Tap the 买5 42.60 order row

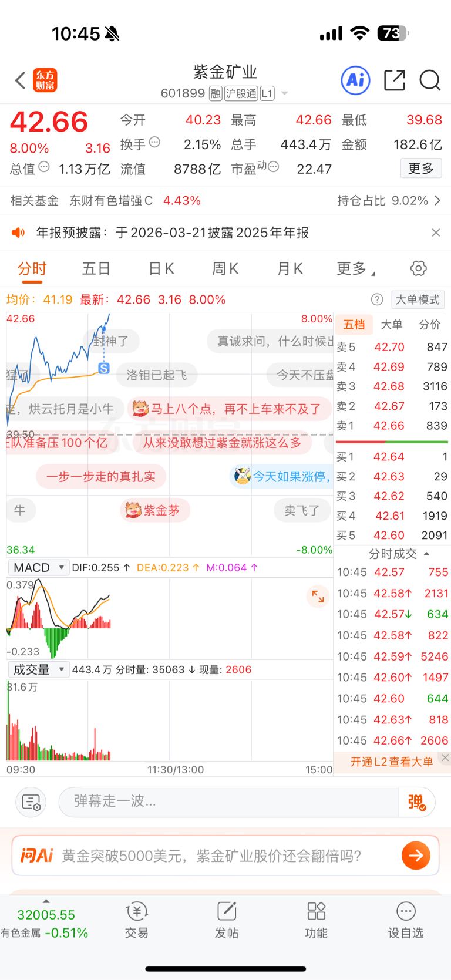392,536
